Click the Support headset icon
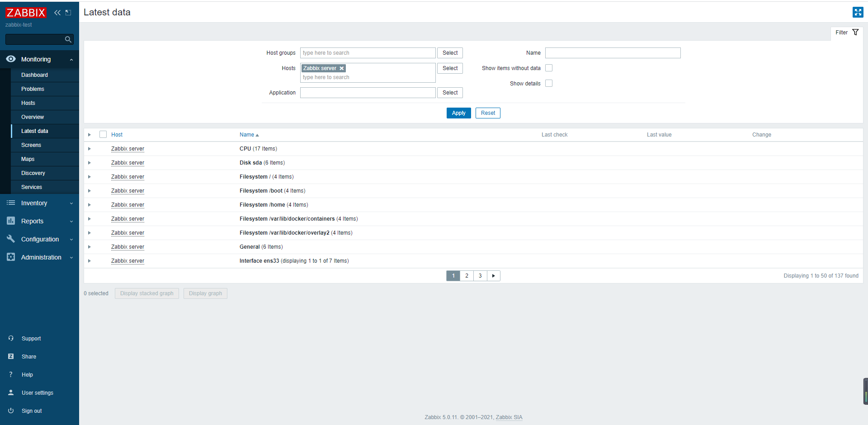Viewport: 868px width, 425px height. [x=11, y=338]
